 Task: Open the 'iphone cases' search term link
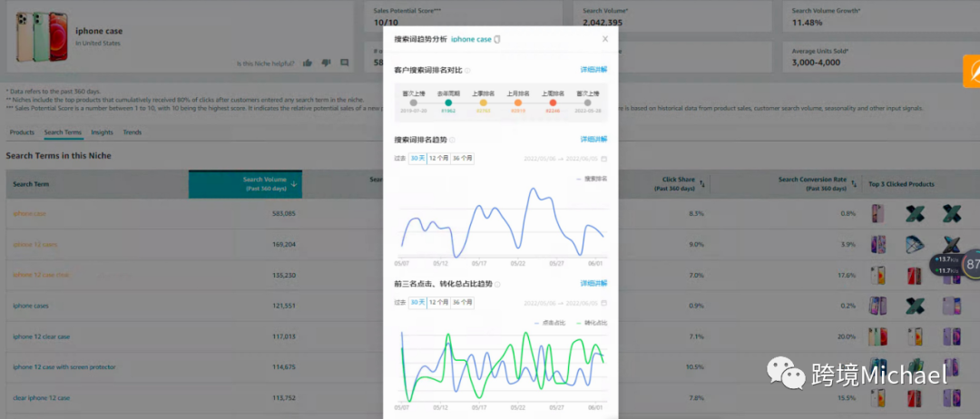click(x=31, y=306)
